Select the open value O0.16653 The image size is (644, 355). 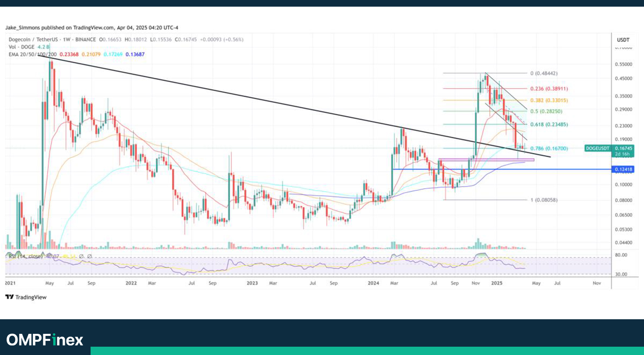(x=110, y=39)
